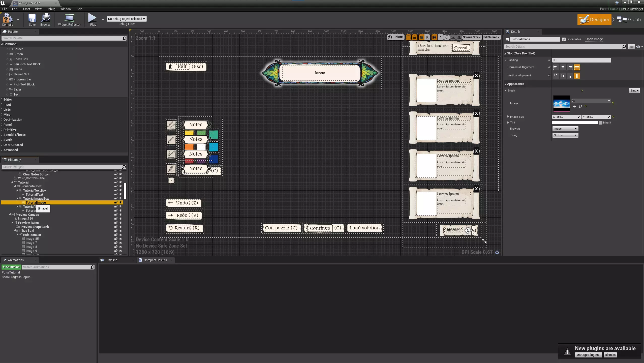The width and height of the screenshot is (644, 363).
Task: Switch to Graph editor mode
Action: (629, 20)
